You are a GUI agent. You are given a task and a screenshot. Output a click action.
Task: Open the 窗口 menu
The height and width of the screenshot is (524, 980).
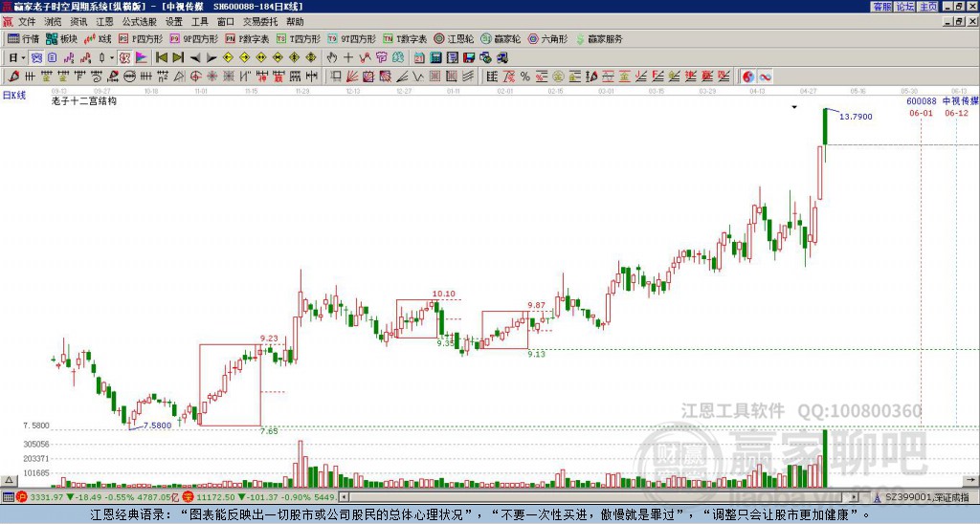click(226, 22)
